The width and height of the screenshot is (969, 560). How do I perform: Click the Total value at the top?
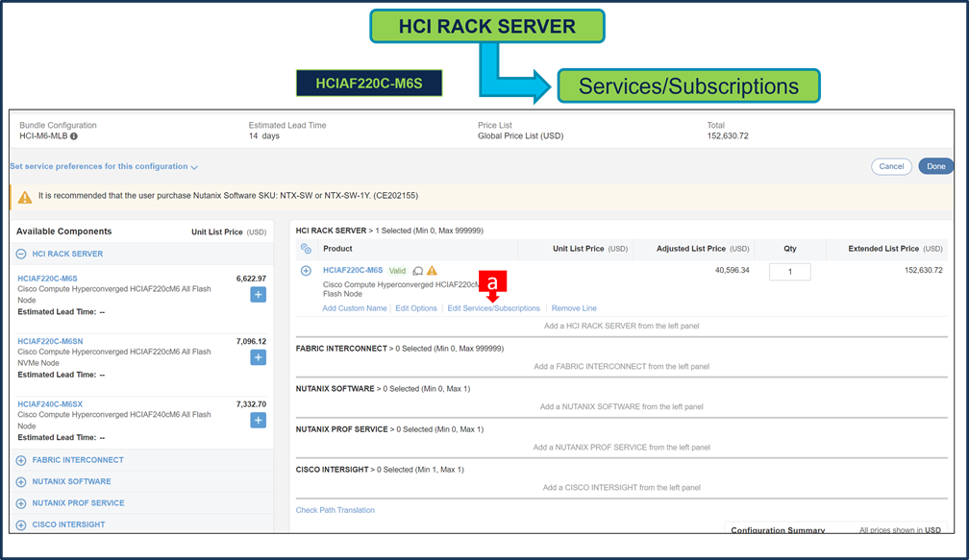728,135
